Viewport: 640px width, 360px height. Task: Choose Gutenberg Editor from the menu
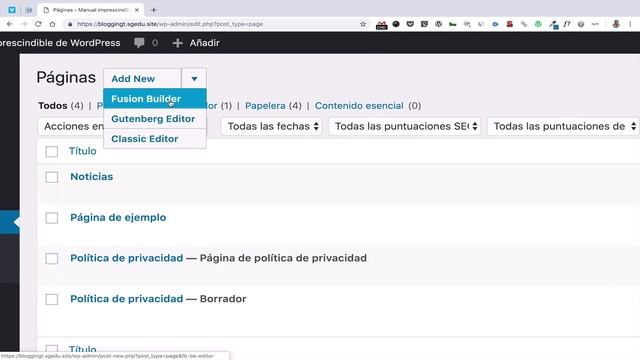(x=155, y=119)
